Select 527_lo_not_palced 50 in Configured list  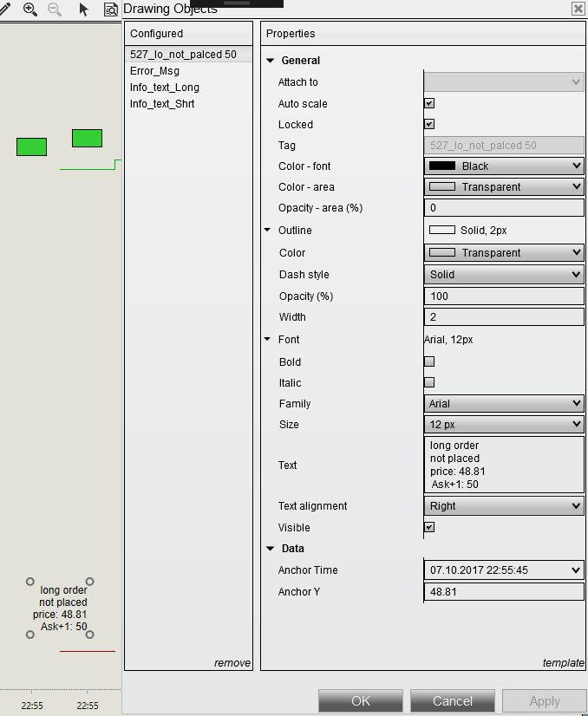click(x=188, y=55)
